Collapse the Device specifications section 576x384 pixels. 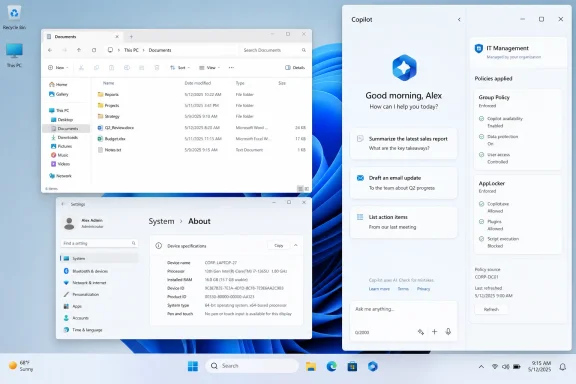[x=296, y=245]
